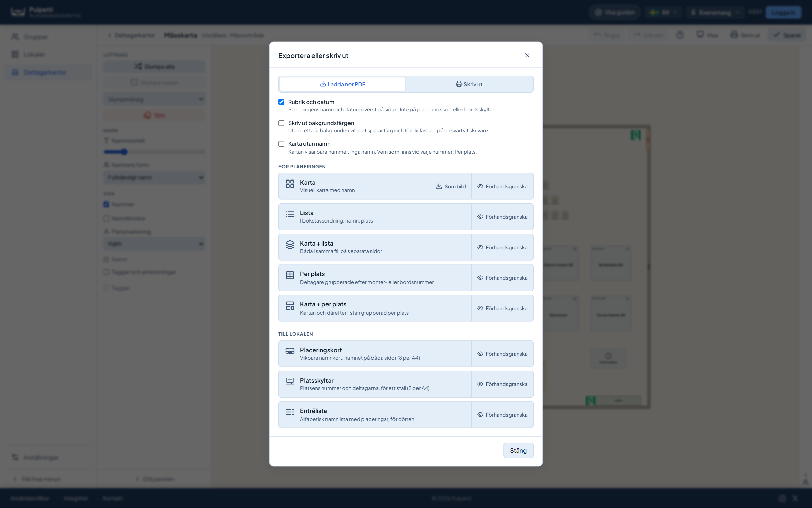The image size is (812, 508).
Task: Enable Skriv ut bakgrundsfärgen checkbox
Action: tap(281, 123)
